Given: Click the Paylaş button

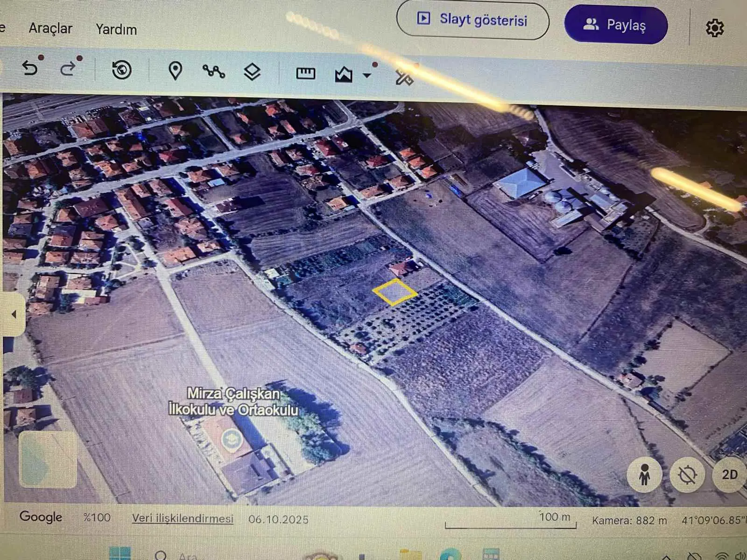Looking at the screenshot, I should (x=616, y=25).
